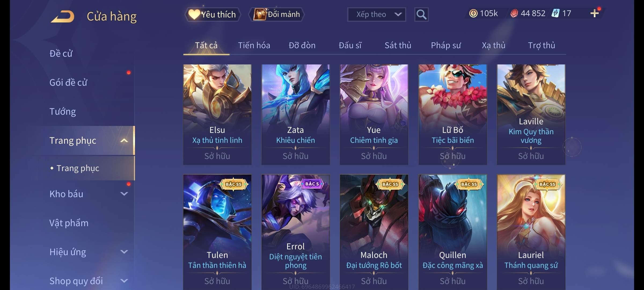The width and height of the screenshot is (644, 290).
Task: Expand Shop quy đổi section
Action: [x=124, y=281]
